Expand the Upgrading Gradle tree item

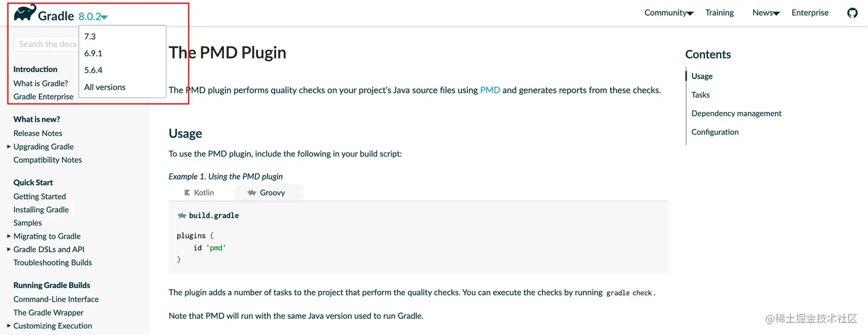(9, 147)
